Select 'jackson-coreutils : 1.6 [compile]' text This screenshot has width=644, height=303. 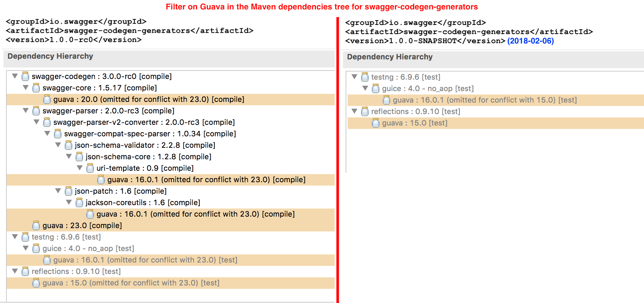point(143,202)
